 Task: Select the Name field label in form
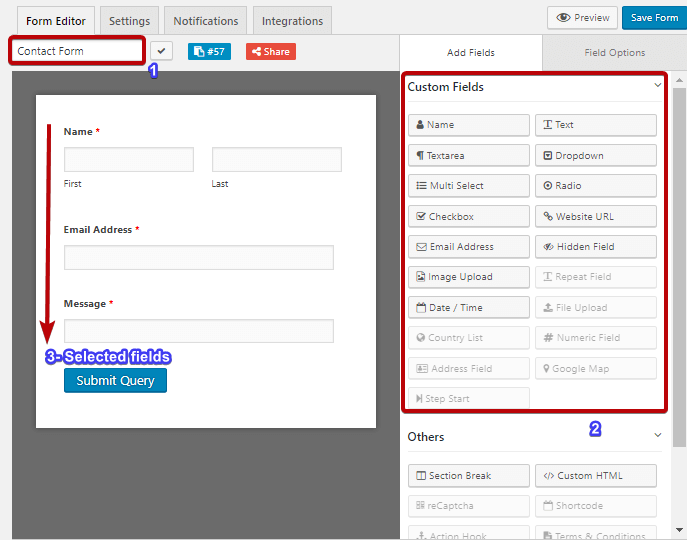pyautogui.click(x=78, y=132)
